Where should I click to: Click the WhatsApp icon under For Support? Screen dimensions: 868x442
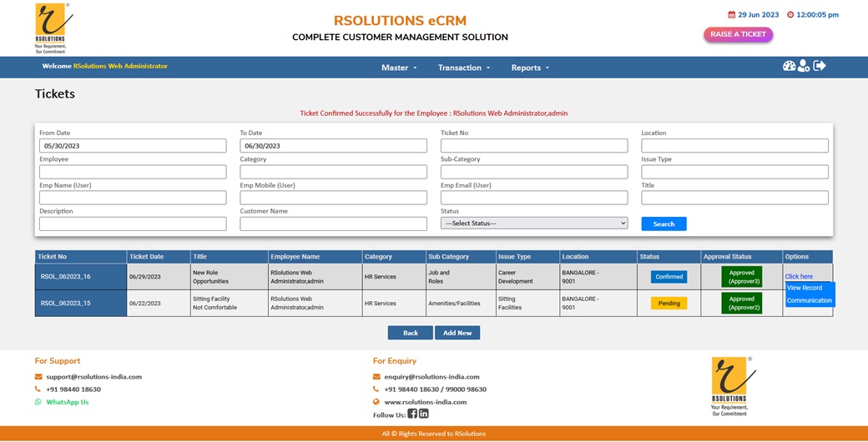coord(38,402)
